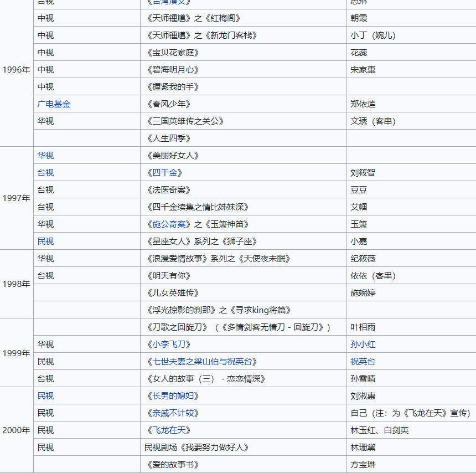The width and height of the screenshot is (476, 473).
Task: Click the 《女人的故事（三）- 恋恋情深》 cell
Action: click(244, 378)
